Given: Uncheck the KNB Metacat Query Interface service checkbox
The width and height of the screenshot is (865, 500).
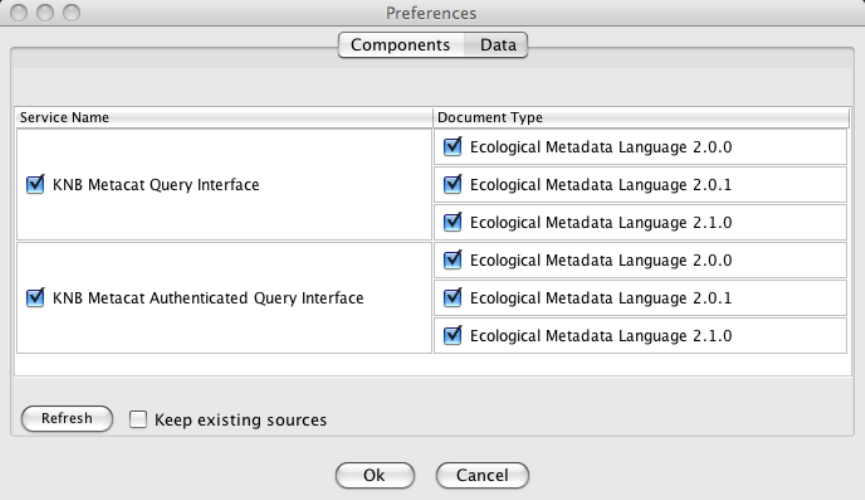Looking at the screenshot, I should pos(38,184).
